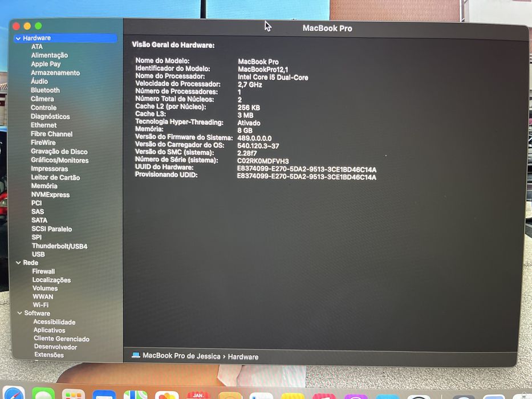This screenshot has width=532, height=399.
Task: Select FireWire in the sidebar
Action: [43, 142]
